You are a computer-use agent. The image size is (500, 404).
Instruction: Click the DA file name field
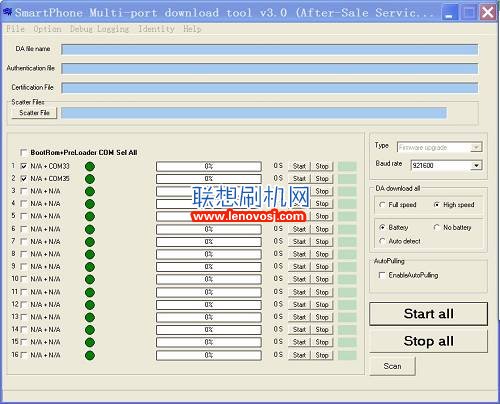tap(269, 50)
